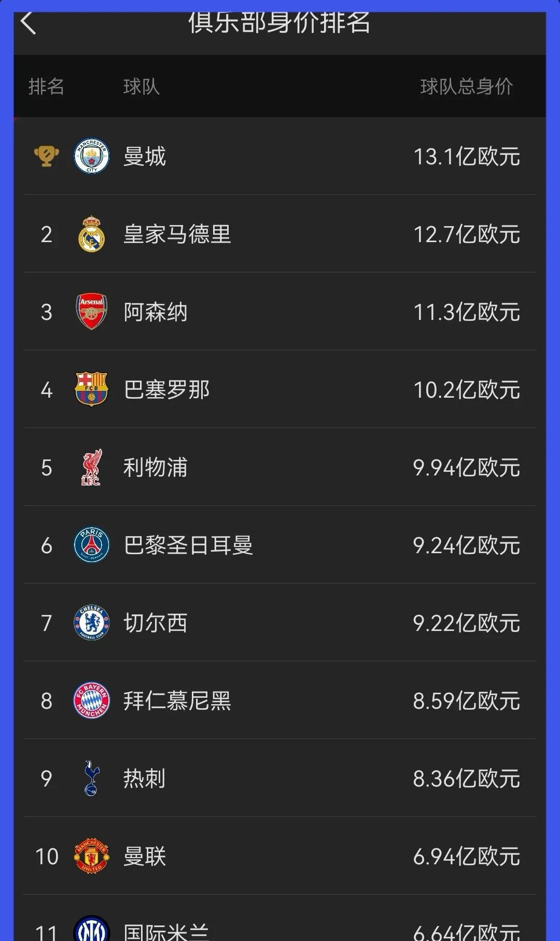
Task: Click the 球队 column header
Action: coord(141,87)
